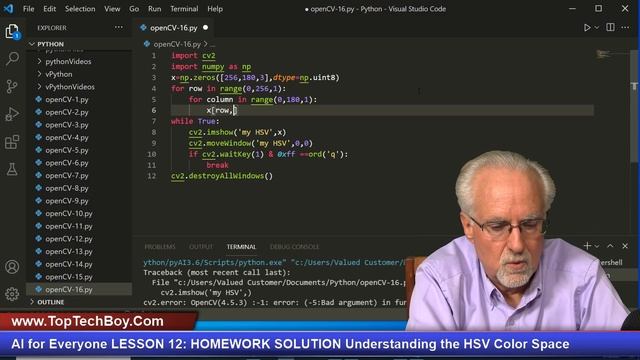640x360 pixels.
Task: Maximize the terminal panel size
Action: [x=610, y=246]
